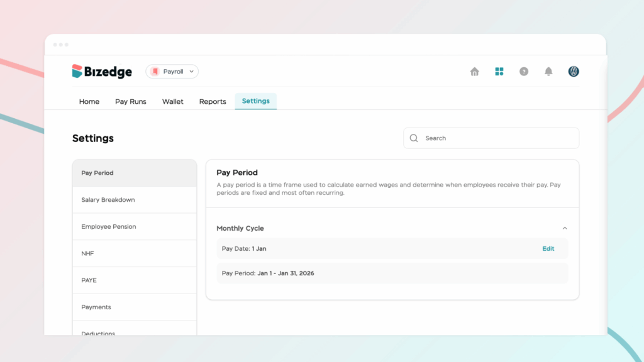
Task: Click the Bizedge logo
Action: coord(102,72)
